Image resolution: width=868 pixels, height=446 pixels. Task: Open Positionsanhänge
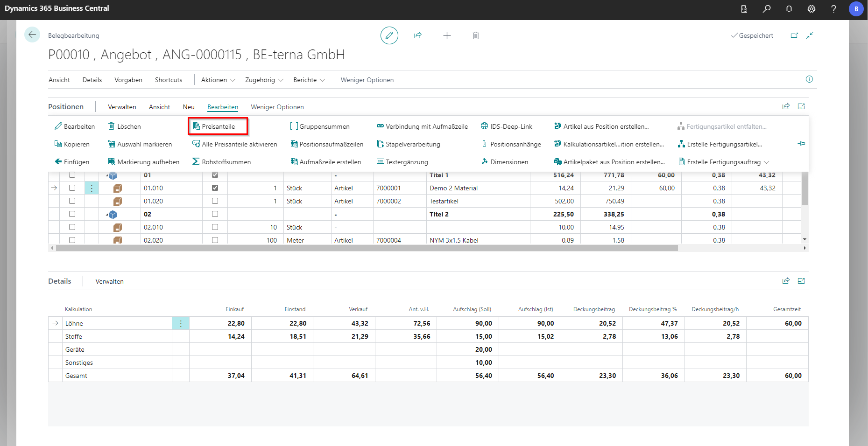(511, 144)
